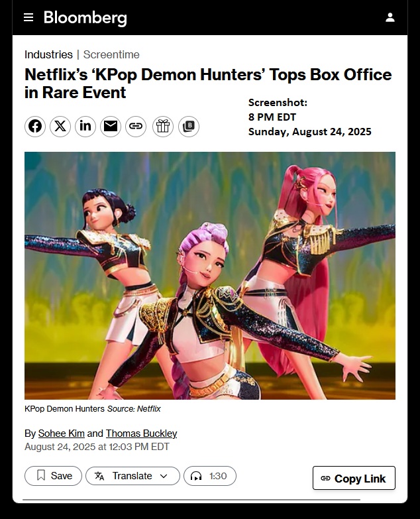Copy link using the chain icon
Viewport: 420px width, 519px height.
pyautogui.click(x=136, y=126)
